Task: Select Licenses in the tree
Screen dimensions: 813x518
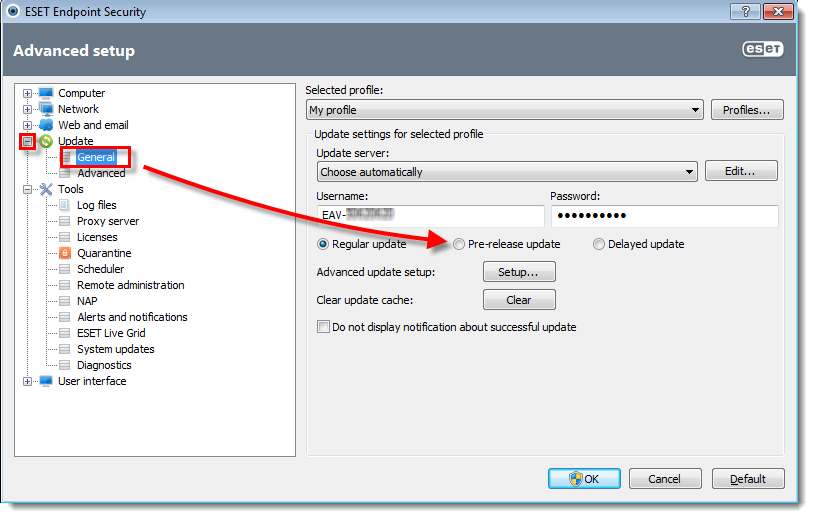Action: coord(97,237)
